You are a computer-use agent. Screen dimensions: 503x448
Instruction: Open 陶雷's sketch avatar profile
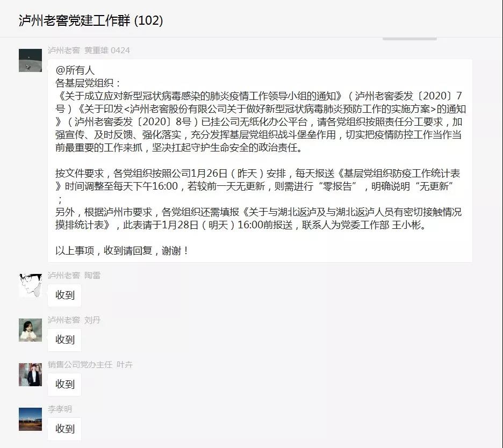pyautogui.click(x=30, y=285)
